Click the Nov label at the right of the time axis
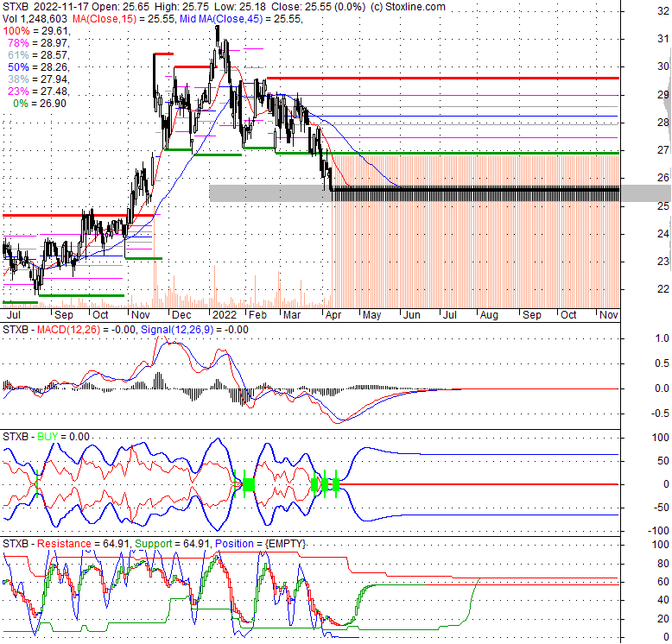The width and height of the screenshot is (672, 644). [x=609, y=315]
